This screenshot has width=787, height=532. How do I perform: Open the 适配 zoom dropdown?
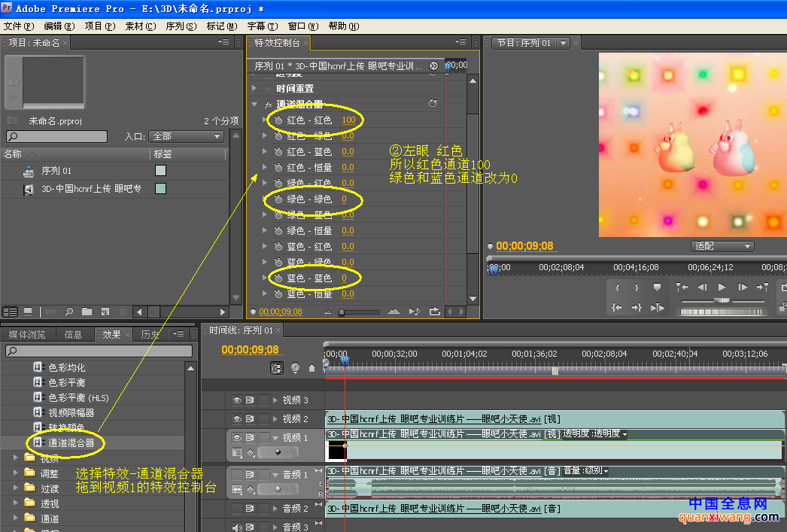[722, 246]
